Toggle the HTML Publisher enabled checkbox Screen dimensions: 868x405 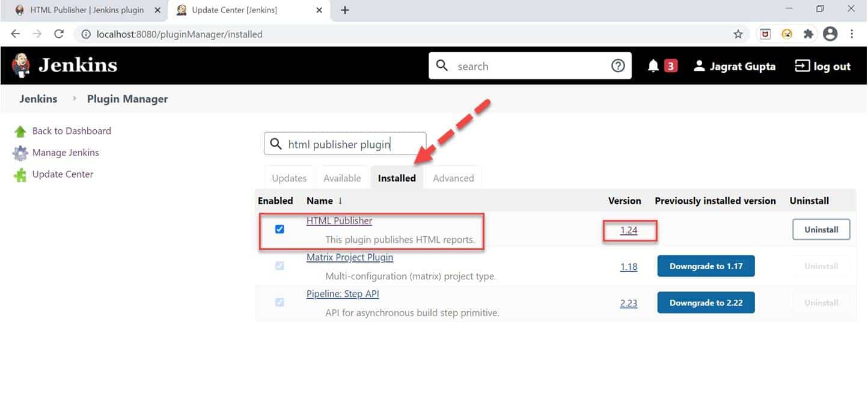tap(280, 229)
